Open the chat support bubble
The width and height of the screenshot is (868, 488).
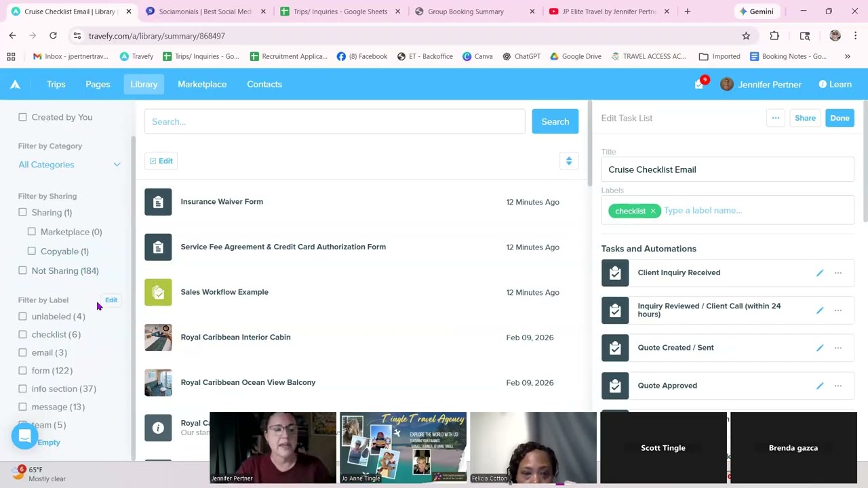click(24, 436)
